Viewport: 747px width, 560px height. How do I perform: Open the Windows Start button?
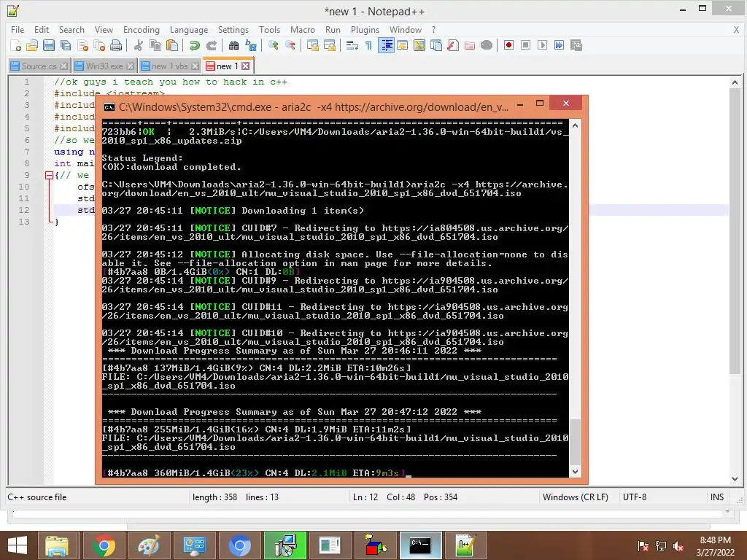(18, 545)
